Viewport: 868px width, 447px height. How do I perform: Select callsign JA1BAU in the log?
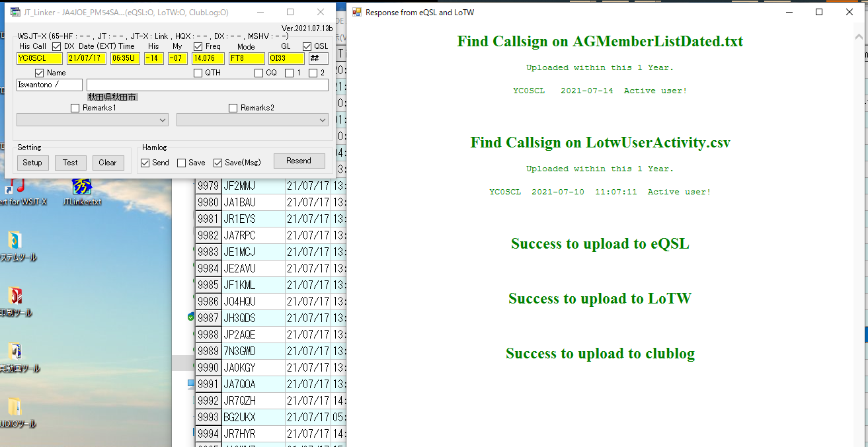click(x=254, y=202)
